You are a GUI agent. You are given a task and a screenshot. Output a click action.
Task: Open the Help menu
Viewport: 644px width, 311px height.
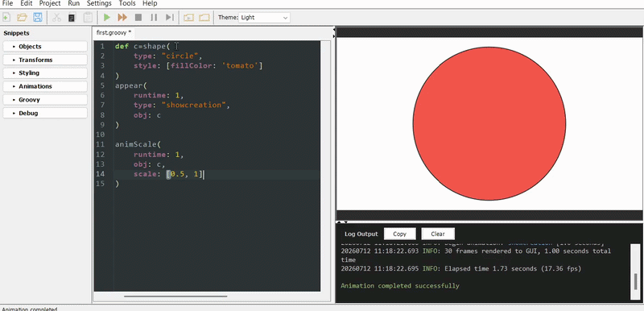click(x=150, y=4)
